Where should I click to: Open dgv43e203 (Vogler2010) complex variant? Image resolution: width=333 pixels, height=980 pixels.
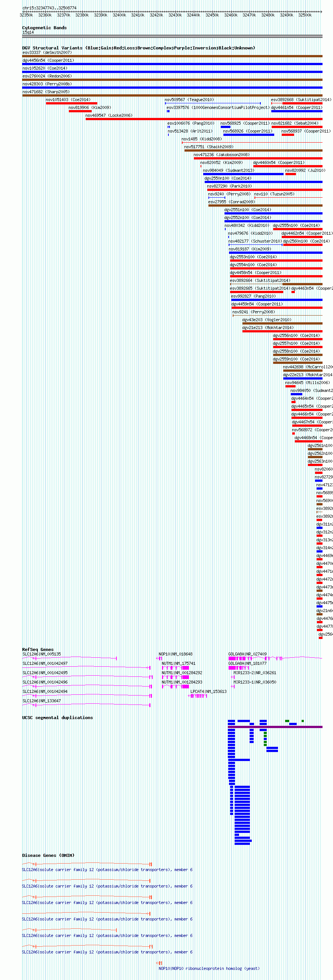pyautogui.click(x=282, y=323)
